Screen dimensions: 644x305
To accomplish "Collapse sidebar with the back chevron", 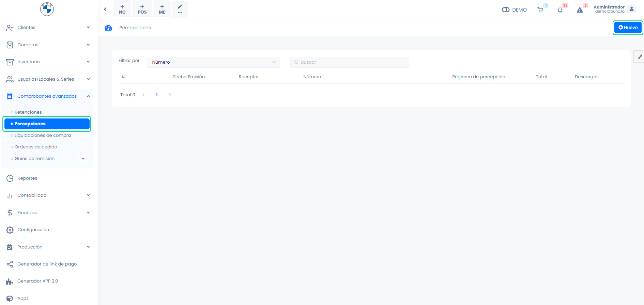I will (x=105, y=9).
